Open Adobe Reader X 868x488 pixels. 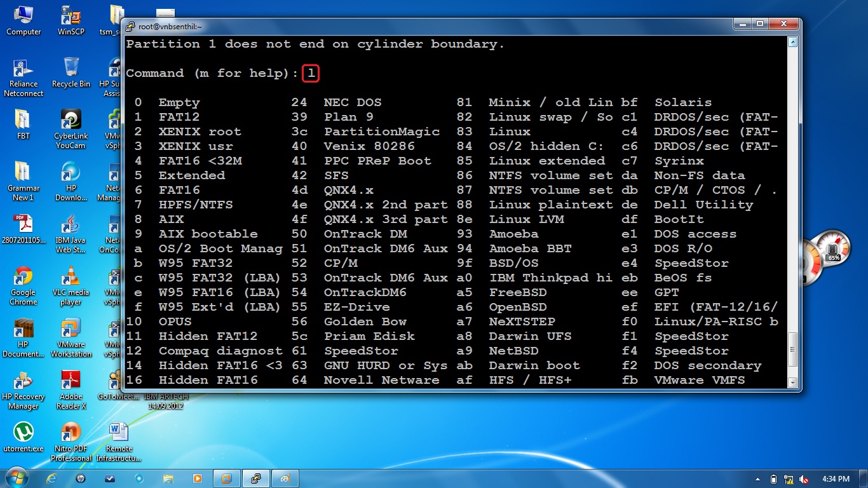click(71, 381)
